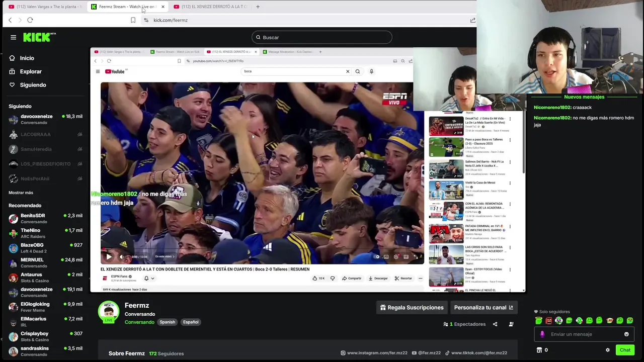Open chat settings gear icon

[607, 350]
